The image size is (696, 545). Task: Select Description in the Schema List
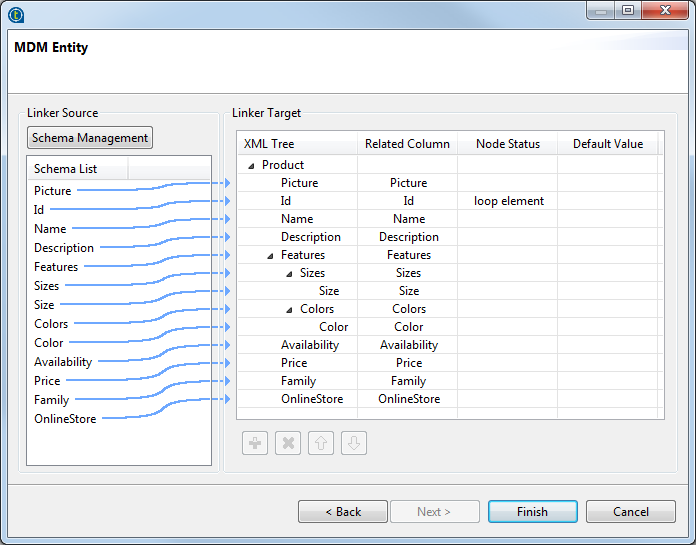coord(64,248)
